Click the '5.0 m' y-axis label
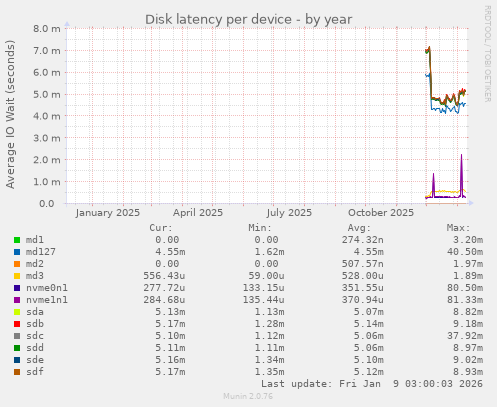Image resolution: width=497 pixels, height=407 pixels. coord(47,94)
